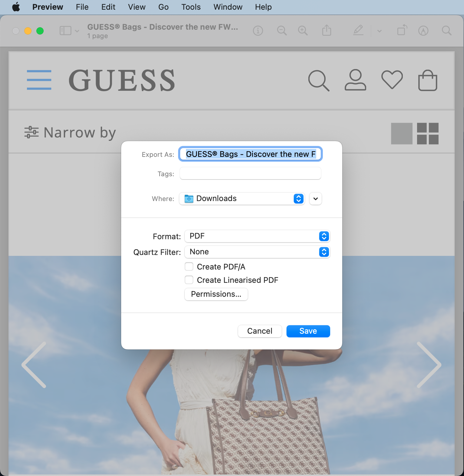Screen dimensions: 464x476
Task: Click the hamburger menu icon on GUESS page
Action: 39,80
